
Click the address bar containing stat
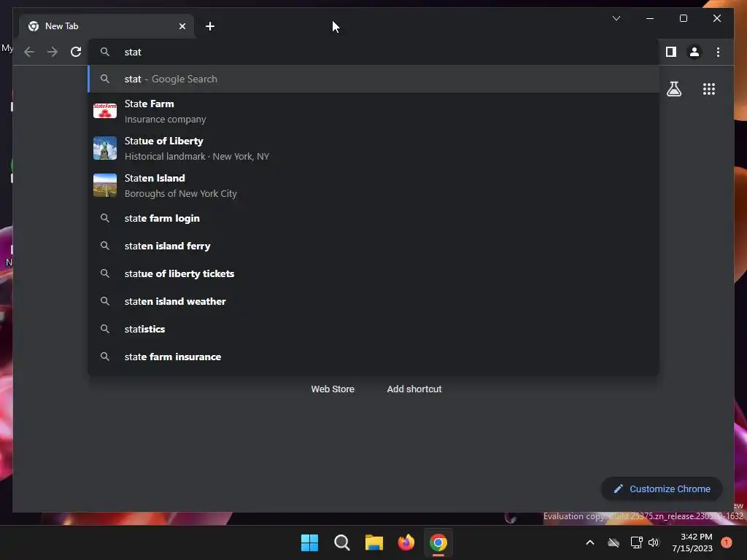point(373,52)
